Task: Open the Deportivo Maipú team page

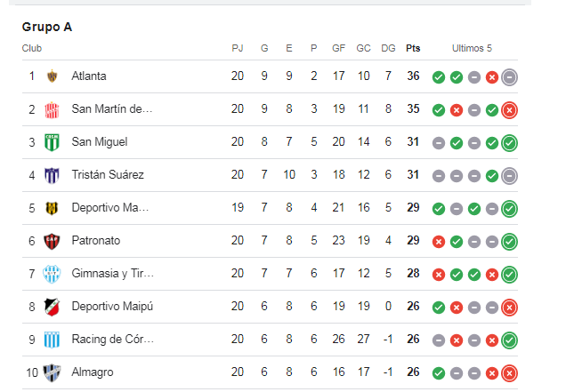Action: tap(112, 307)
